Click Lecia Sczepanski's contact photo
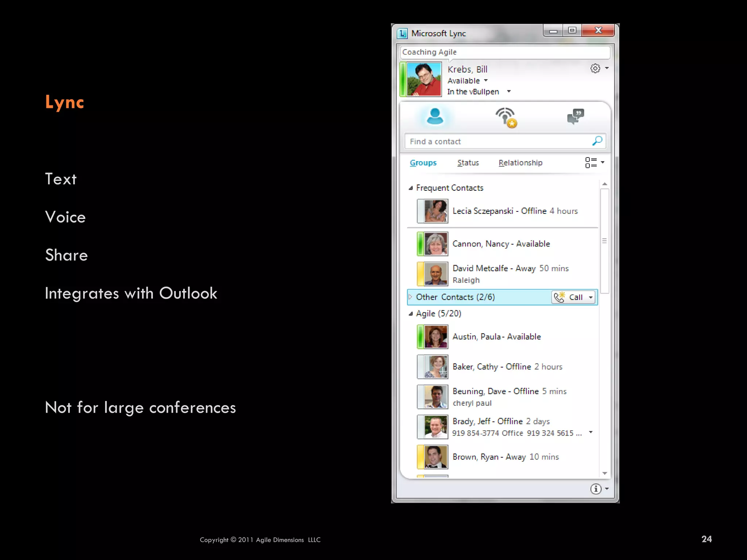This screenshot has height=560, width=747. click(x=436, y=211)
